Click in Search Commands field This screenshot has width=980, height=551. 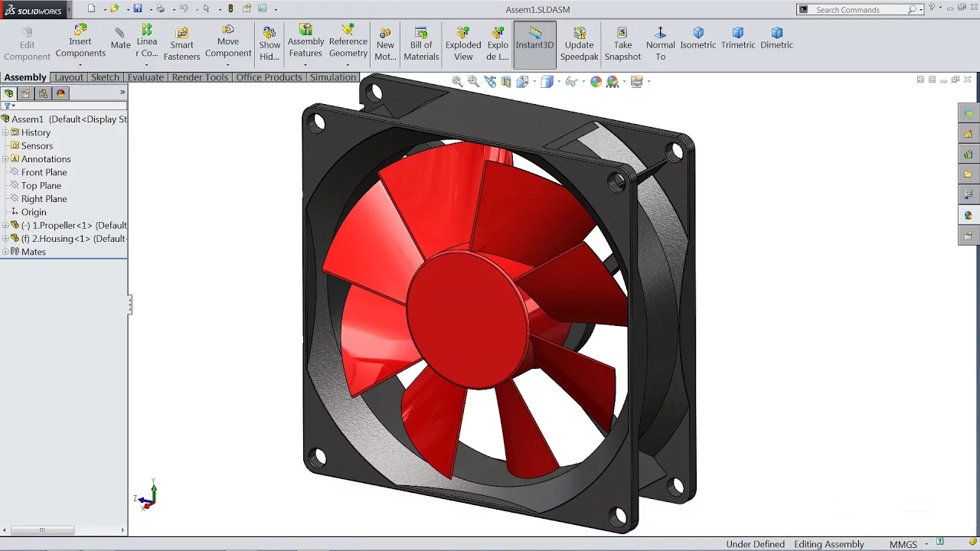[861, 9]
